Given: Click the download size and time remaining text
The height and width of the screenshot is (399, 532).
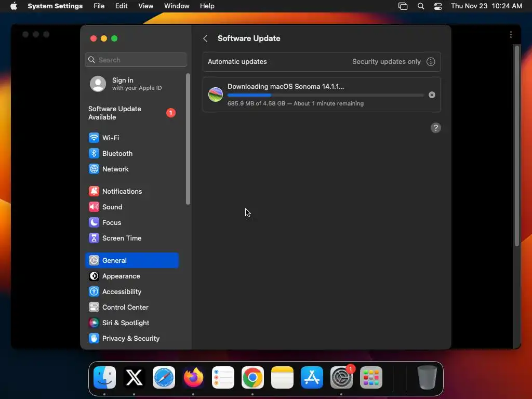Looking at the screenshot, I should click(296, 103).
